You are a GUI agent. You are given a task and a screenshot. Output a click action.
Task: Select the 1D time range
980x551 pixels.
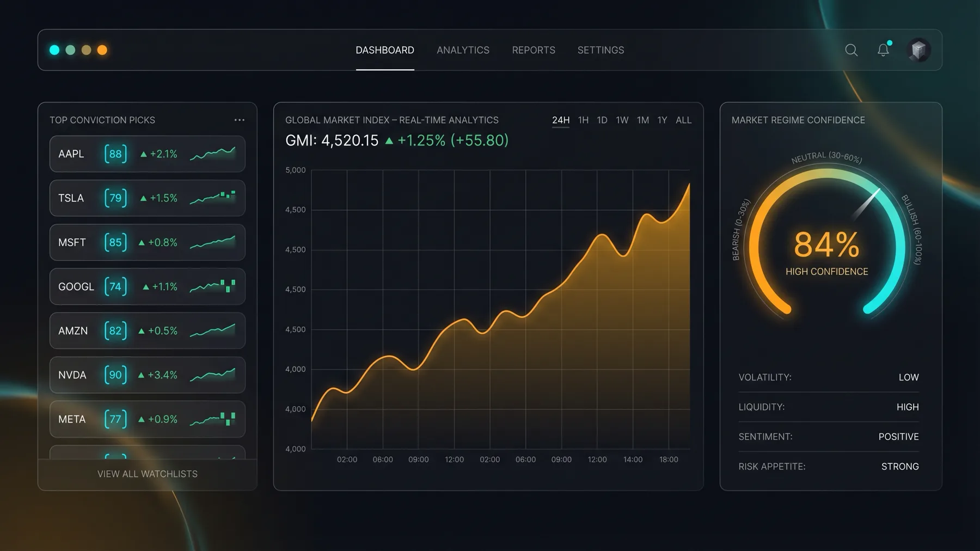click(x=602, y=120)
